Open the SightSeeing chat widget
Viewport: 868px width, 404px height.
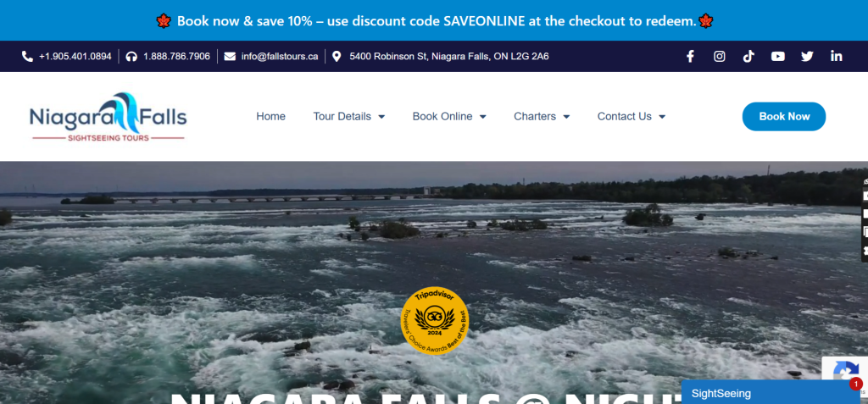tap(770, 394)
